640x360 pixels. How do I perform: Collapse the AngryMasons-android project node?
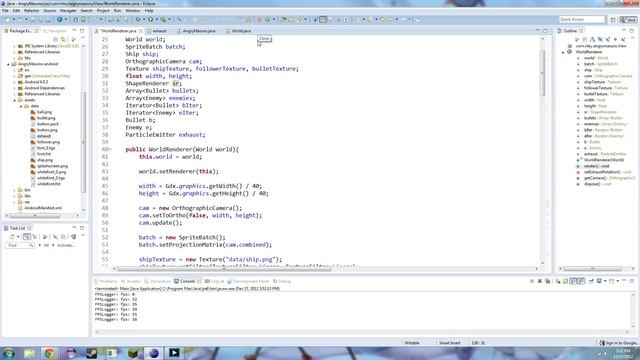8,64
